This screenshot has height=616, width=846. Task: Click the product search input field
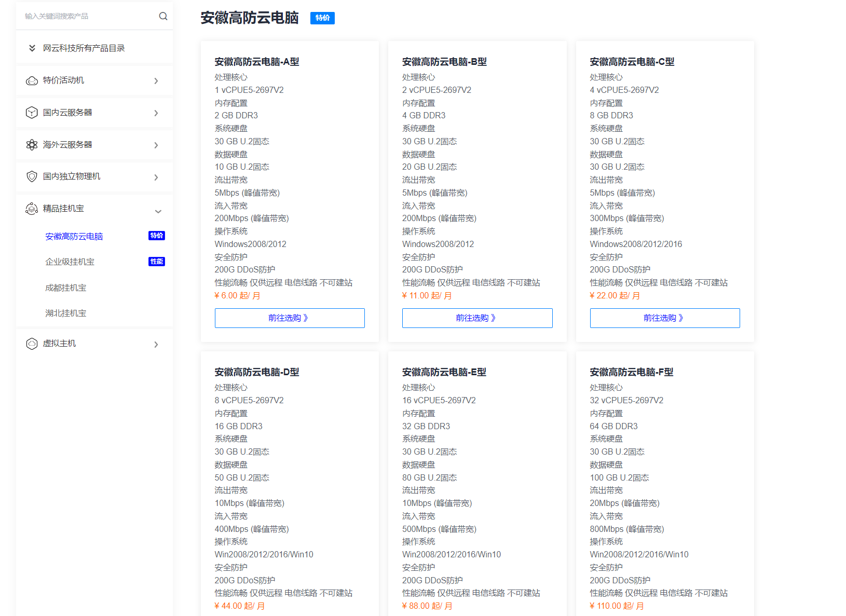click(x=88, y=16)
